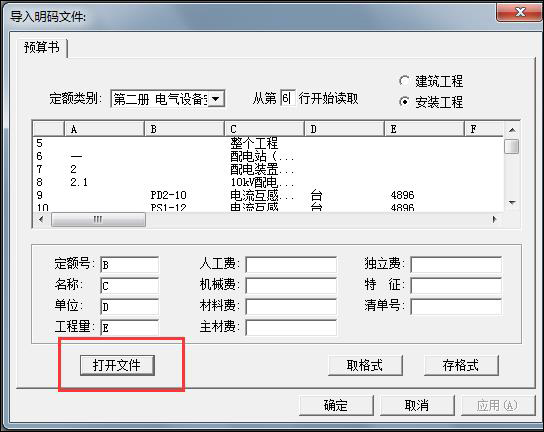Image resolution: width=544 pixels, height=432 pixels.
Task: Click the 独立费 input field
Action: tap(456, 265)
